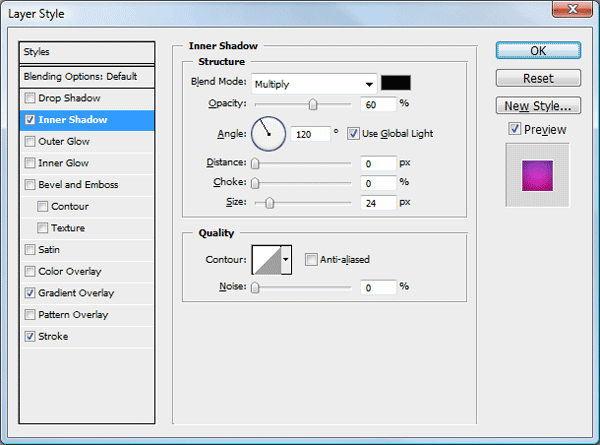
Task: Uncheck the Stroke checkbox
Action: click(29, 337)
